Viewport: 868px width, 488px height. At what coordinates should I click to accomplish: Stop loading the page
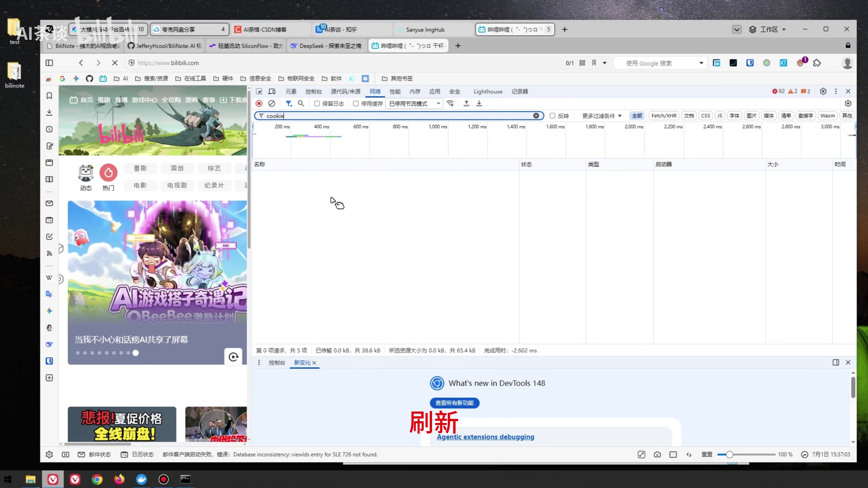tap(115, 63)
